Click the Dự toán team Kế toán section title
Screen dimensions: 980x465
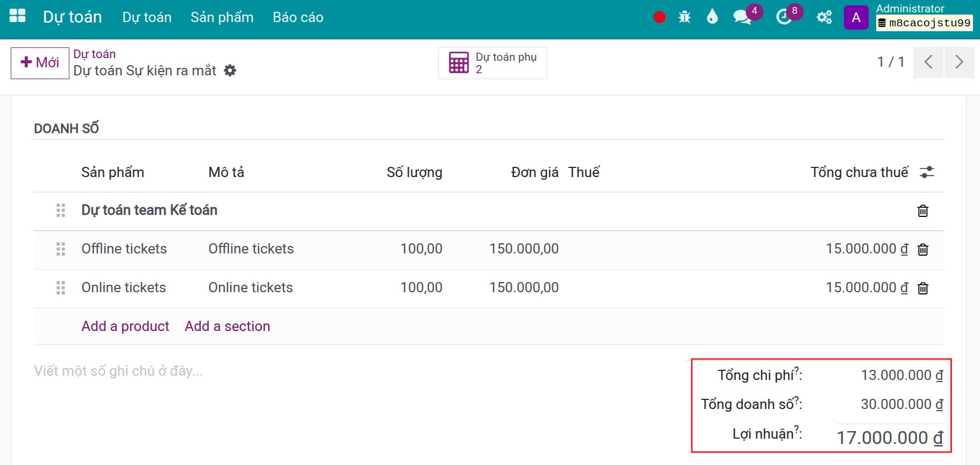coord(150,210)
